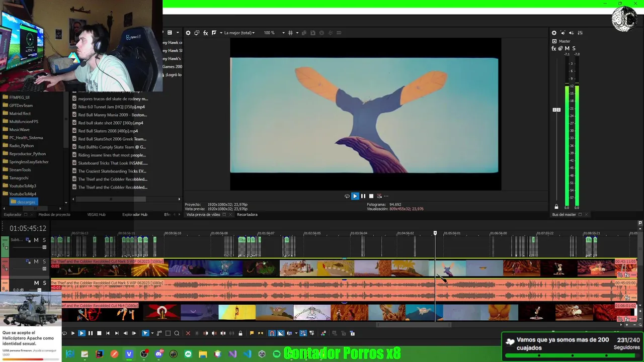Select the normal edit tool arrow
This screenshot has height=362, width=644.
click(145, 333)
